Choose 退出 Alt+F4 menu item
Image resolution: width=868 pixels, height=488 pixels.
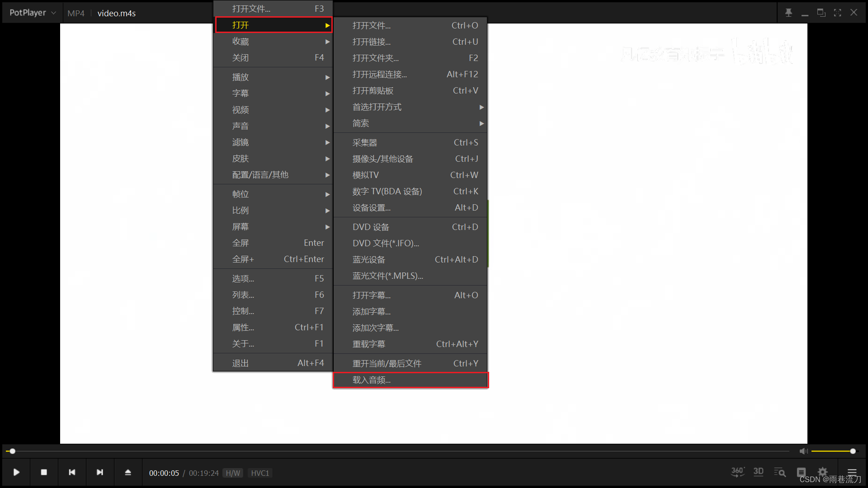274,363
